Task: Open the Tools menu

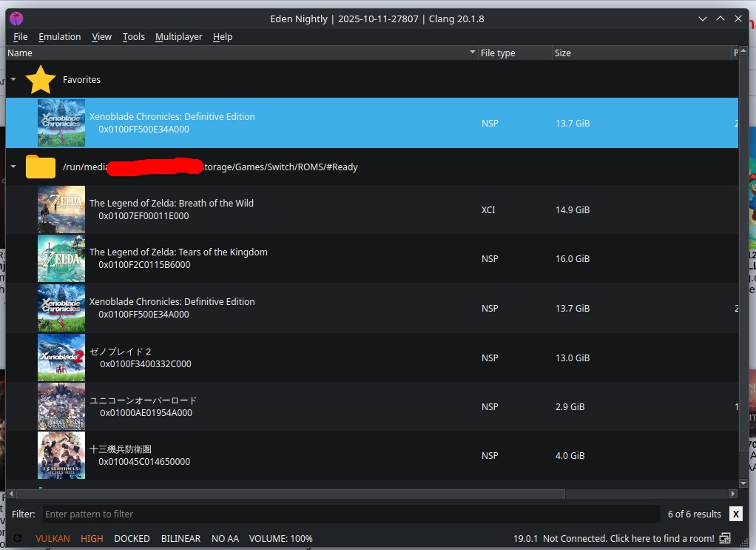Action: tap(134, 37)
